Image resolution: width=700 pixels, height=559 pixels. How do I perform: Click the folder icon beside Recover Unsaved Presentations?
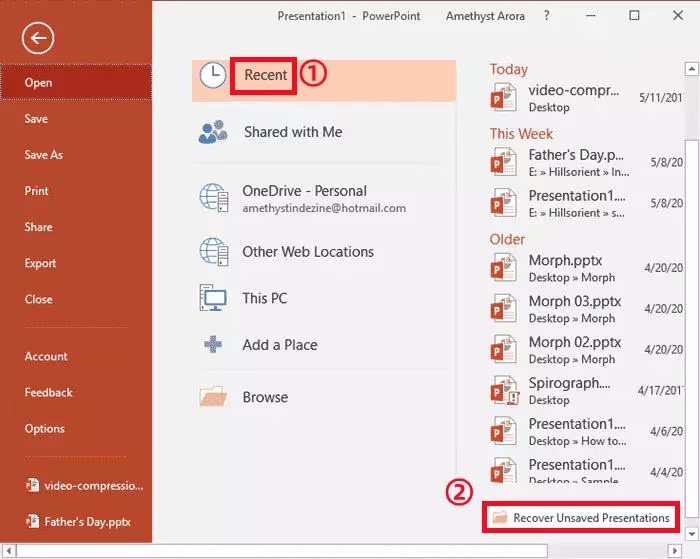coord(500,517)
